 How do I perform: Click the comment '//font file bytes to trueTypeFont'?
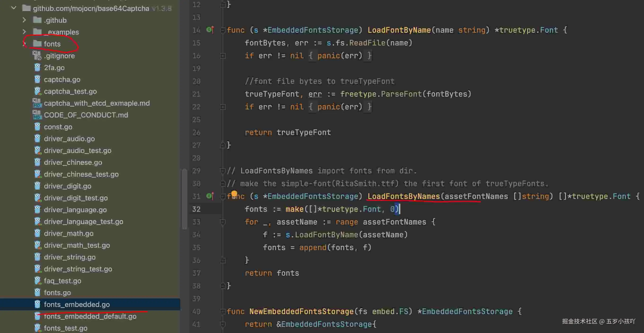pos(319,81)
